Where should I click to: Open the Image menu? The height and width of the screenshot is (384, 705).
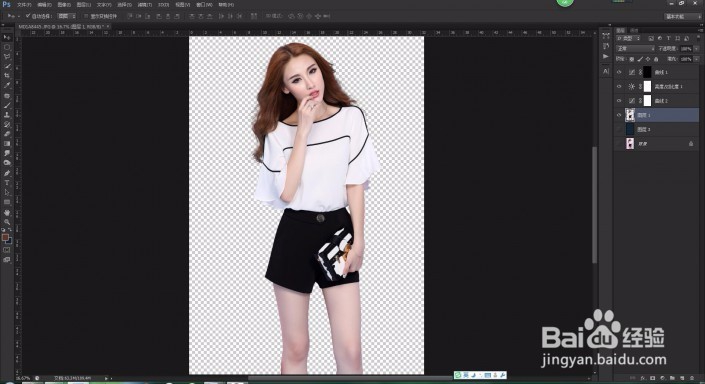(x=64, y=4)
